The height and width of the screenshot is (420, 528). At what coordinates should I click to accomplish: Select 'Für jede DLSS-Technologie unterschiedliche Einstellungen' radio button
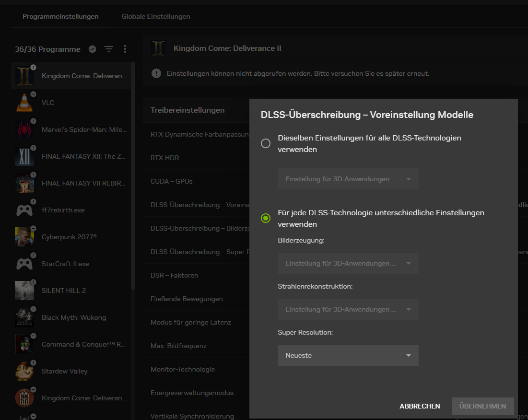point(266,218)
